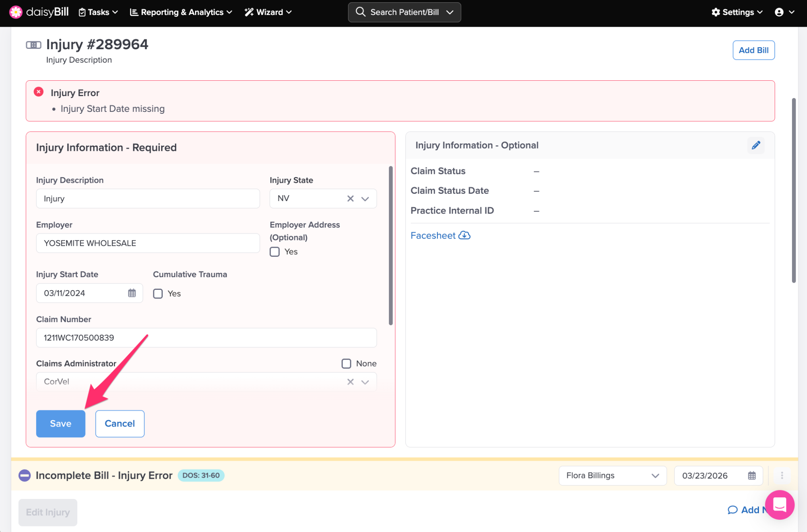The width and height of the screenshot is (807, 532).
Task: Clear the NV injury state selection
Action: tap(350, 198)
